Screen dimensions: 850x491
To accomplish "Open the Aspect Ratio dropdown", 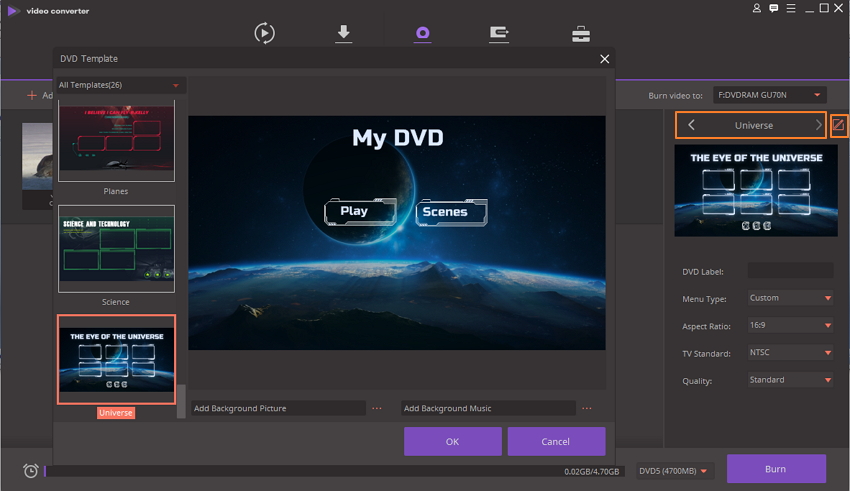I will pos(790,326).
